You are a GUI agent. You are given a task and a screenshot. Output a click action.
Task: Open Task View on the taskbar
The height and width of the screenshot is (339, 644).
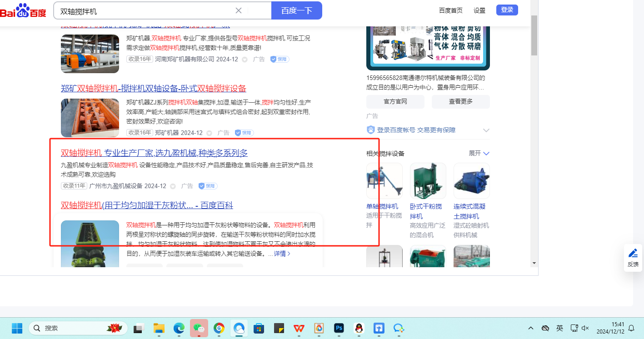(x=139, y=328)
